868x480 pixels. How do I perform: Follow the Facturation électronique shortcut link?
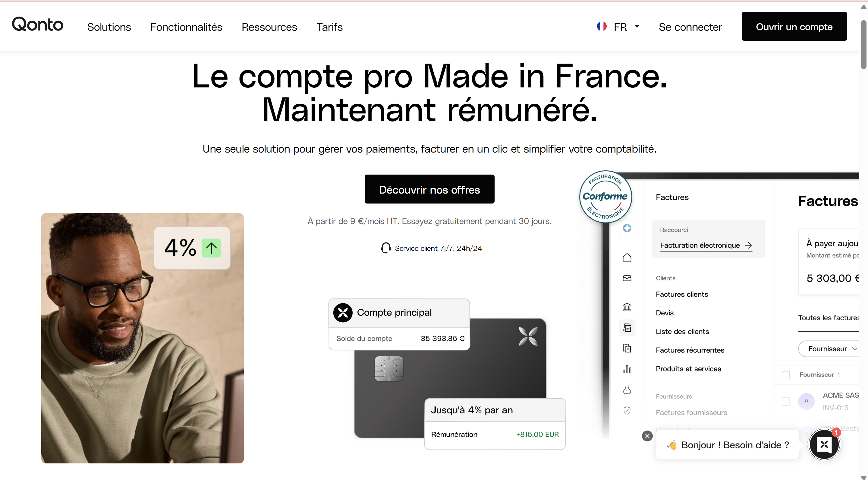[x=706, y=245]
